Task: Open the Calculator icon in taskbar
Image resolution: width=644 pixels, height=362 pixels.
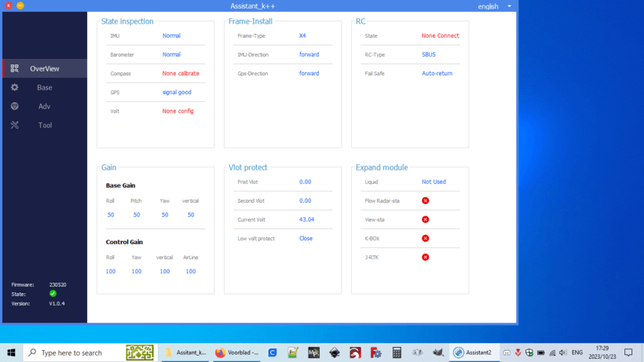Action: point(397,353)
